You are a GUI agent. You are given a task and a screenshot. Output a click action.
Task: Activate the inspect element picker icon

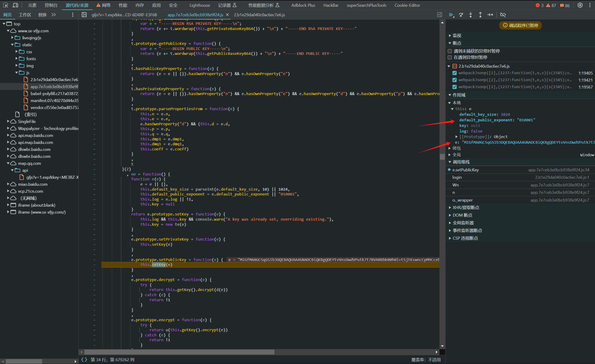[5, 5]
